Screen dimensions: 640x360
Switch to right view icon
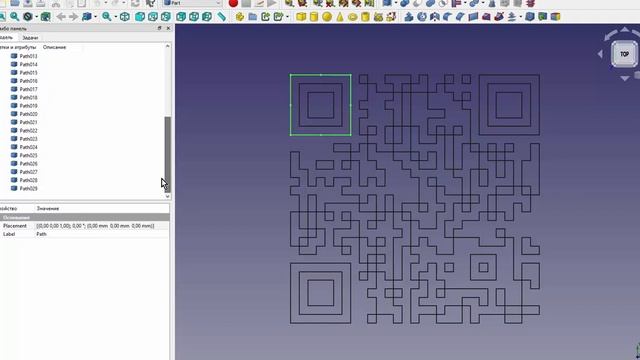[166, 17]
